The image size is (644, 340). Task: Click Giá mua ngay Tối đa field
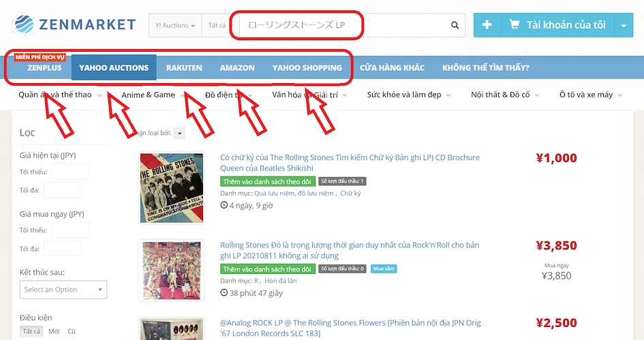click(x=62, y=249)
